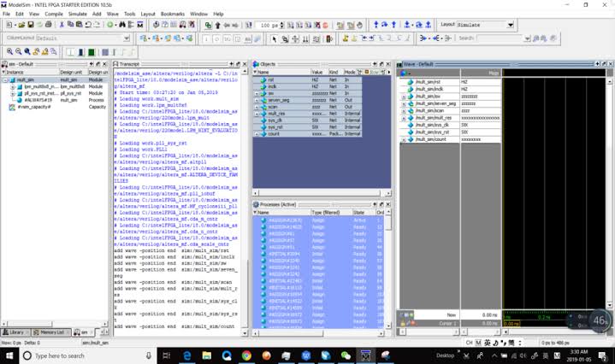The width and height of the screenshot is (615, 364).
Task: Open the File menu
Action: click(x=6, y=14)
